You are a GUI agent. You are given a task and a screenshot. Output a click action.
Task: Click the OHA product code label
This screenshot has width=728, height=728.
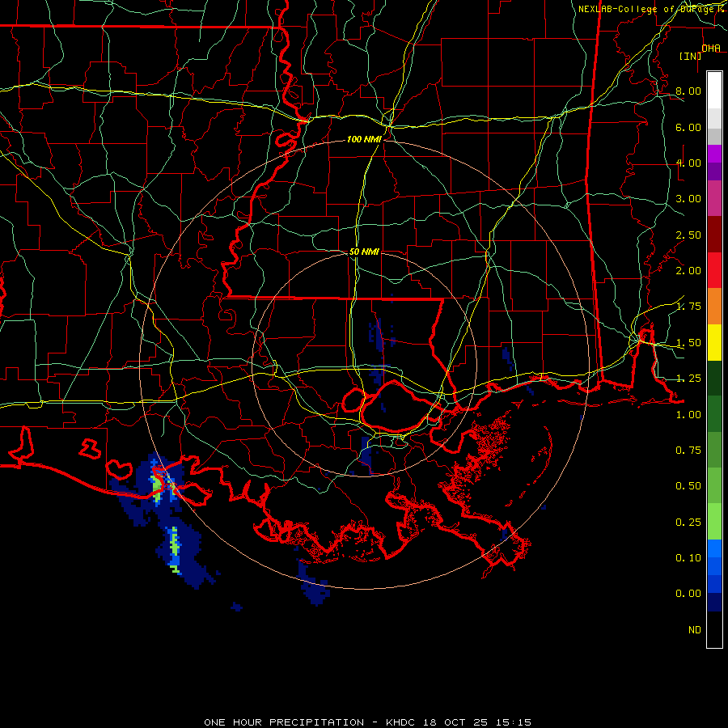711,49
